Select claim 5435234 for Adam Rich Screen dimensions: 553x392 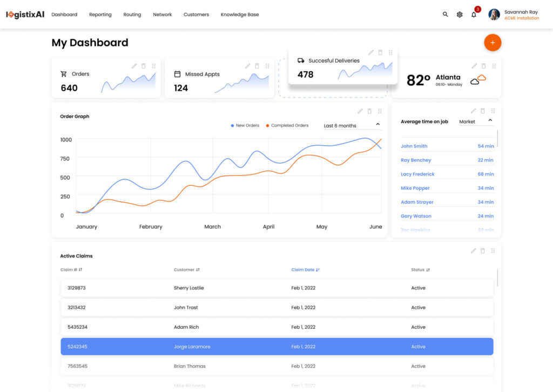pyautogui.click(x=277, y=327)
